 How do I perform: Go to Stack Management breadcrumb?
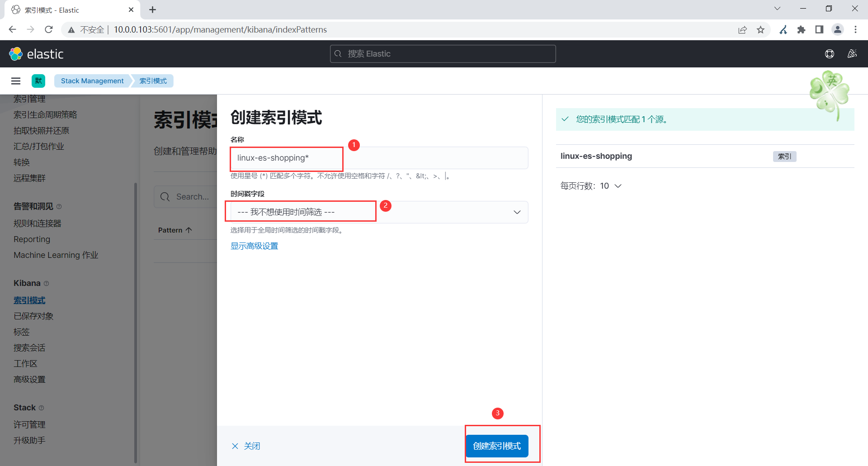point(92,81)
